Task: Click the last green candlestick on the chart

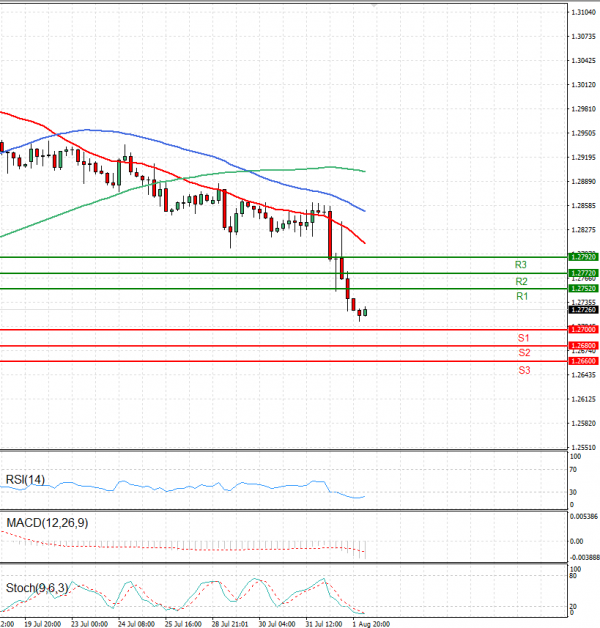Action: [365, 312]
